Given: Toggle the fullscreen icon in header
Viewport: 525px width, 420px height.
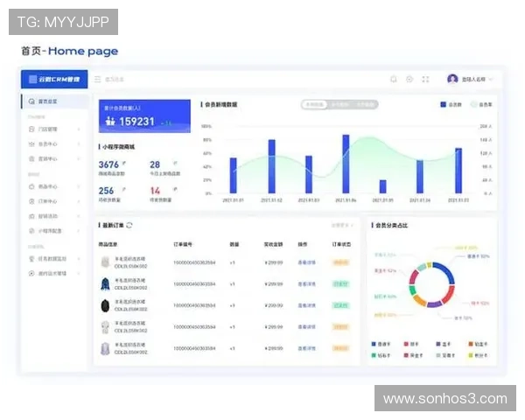Looking at the screenshot, I should pyautogui.click(x=425, y=80).
